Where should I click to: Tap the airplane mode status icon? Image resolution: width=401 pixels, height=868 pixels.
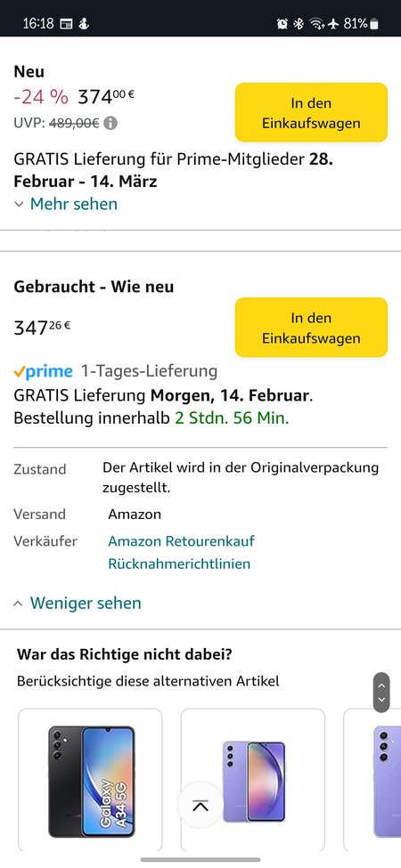tap(333, 23)
